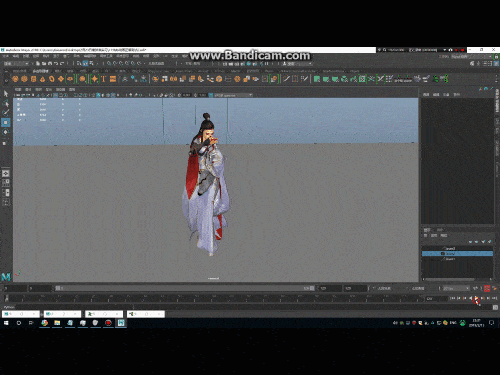Choose the Lasso select tool in the toolbox
Screen dimensions: 500x375
coord(6,103)
